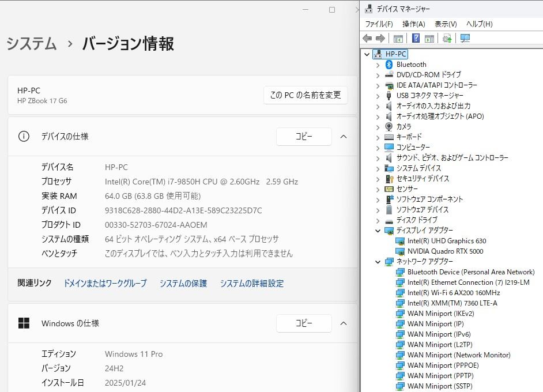Select WAN Miniport (IKEv2) entry
Image resolution: width=543 pixels, height=392 pixels.
pos(440,314)
